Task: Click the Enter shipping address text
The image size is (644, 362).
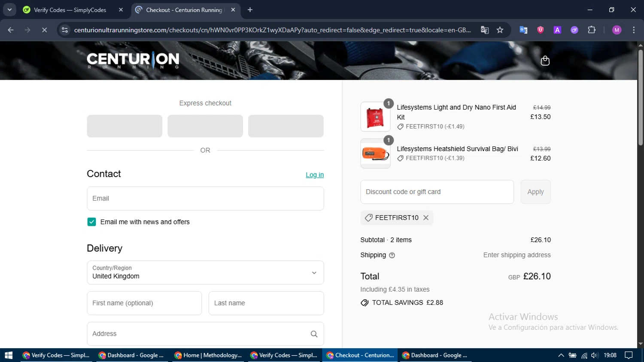Action: 517,255
